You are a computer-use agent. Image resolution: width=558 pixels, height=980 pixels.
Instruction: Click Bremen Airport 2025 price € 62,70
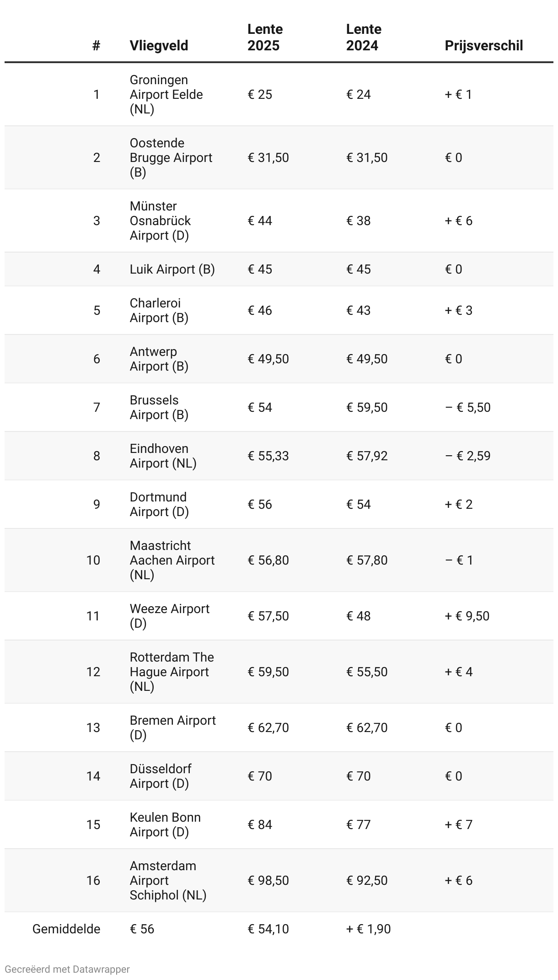(268, 727)
